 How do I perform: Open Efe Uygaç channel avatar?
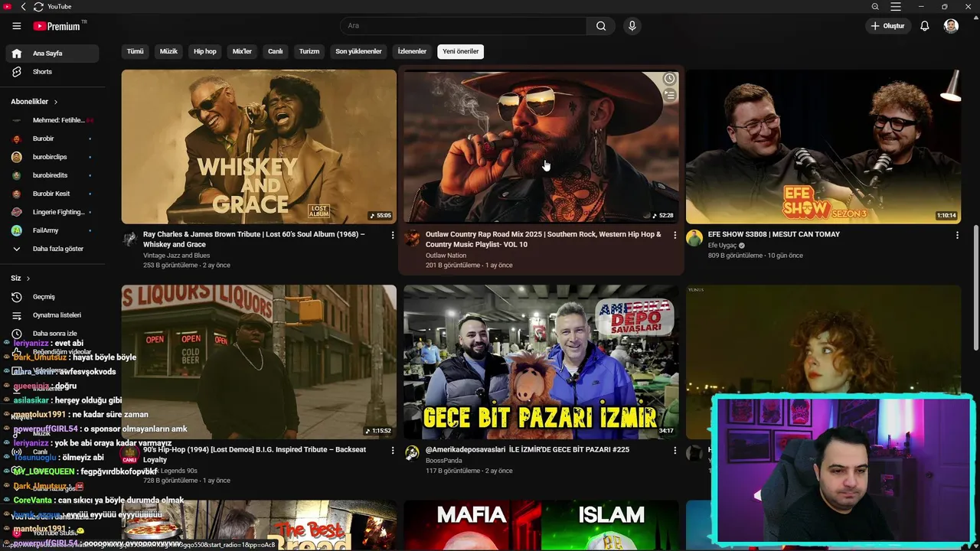pos(694,238)
